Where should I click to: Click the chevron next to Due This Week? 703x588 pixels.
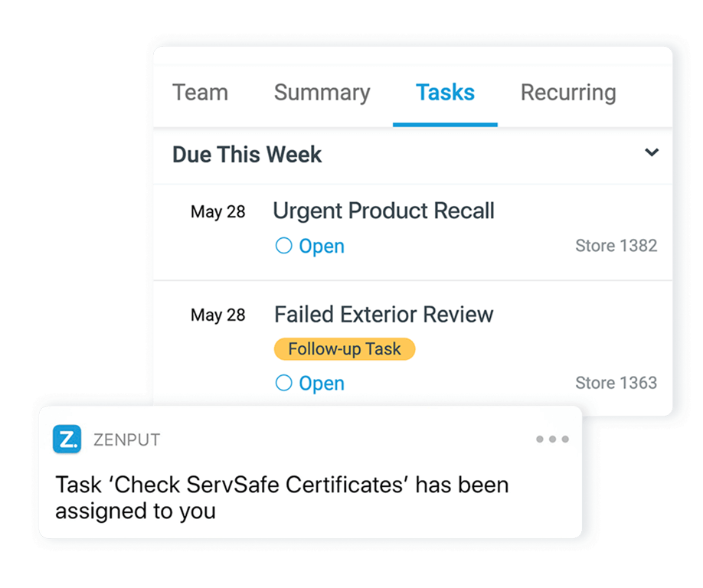pos(652,152)
